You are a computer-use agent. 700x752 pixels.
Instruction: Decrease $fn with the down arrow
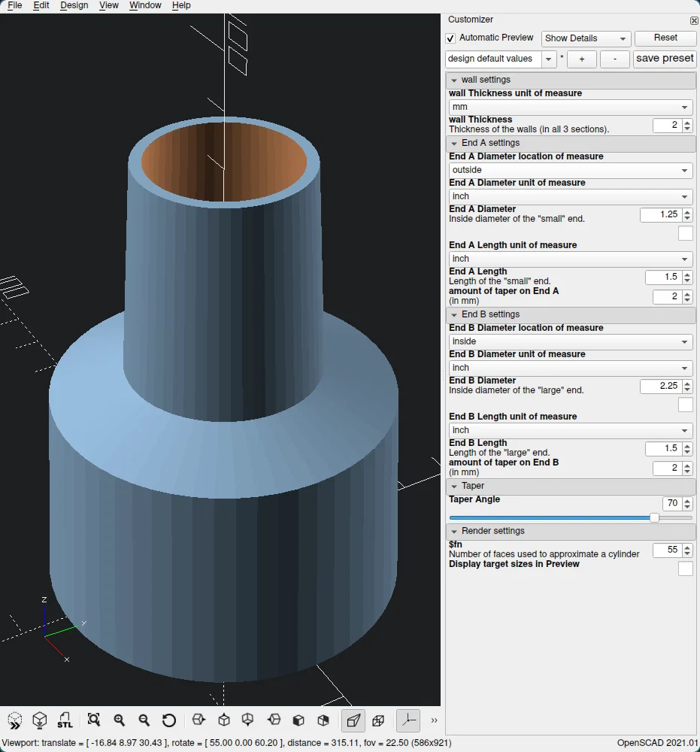(687, 553)
